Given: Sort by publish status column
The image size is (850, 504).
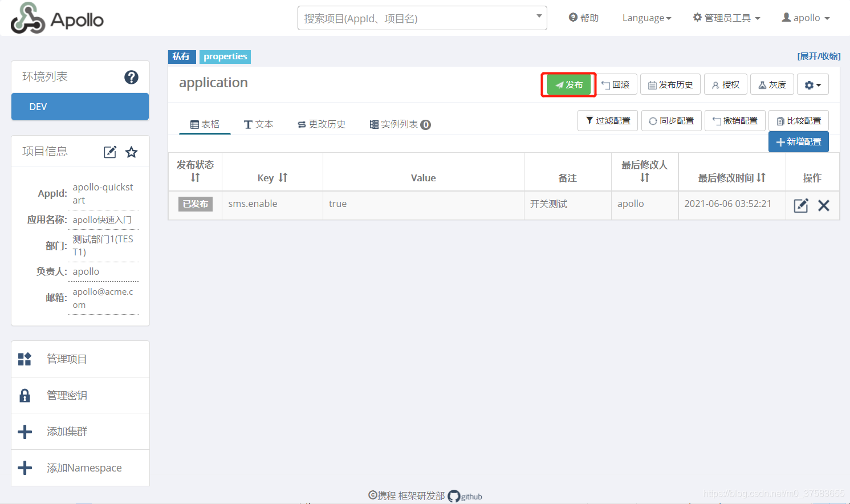Looking at the screenshot, I should coord(195,178).
